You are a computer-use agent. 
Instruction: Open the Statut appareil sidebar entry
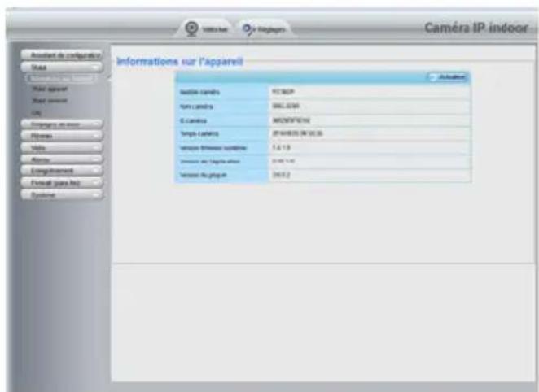click(x=50, y=89)
